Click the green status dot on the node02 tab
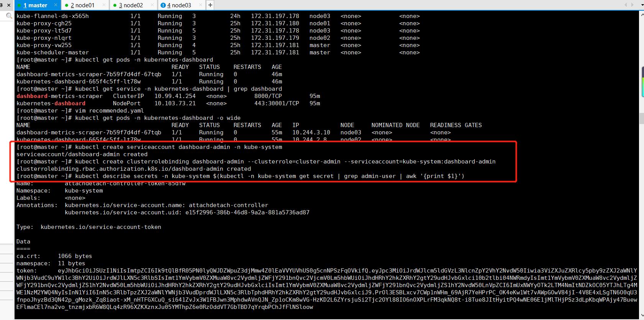The height and width of the screenshot is (320, 644). [x=115, y=5]
